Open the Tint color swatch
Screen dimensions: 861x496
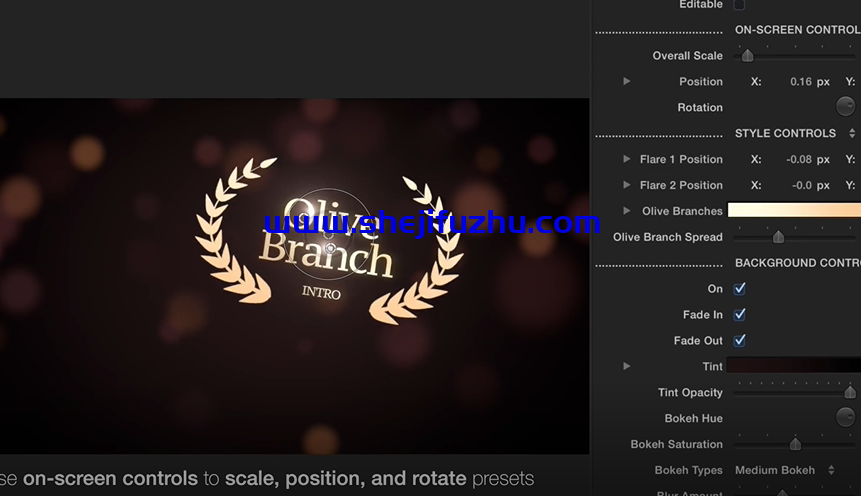pyautogui.click(x=793, y=365)
